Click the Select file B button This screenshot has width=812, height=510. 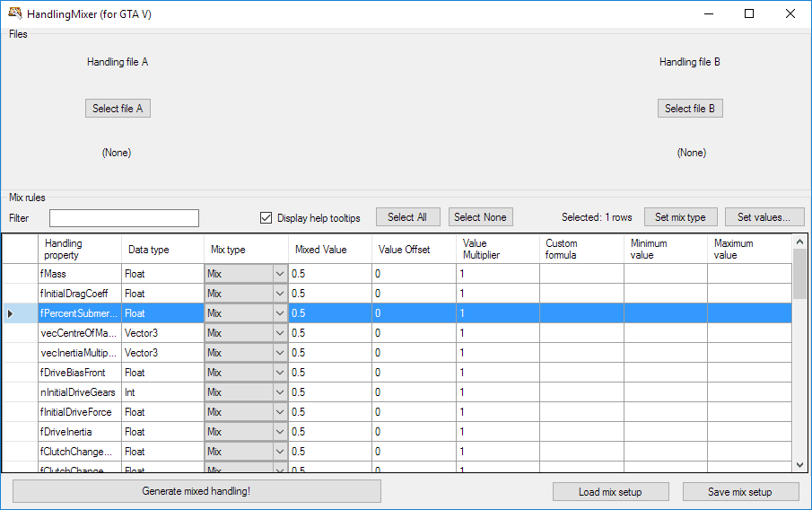(x=690, y=109)
